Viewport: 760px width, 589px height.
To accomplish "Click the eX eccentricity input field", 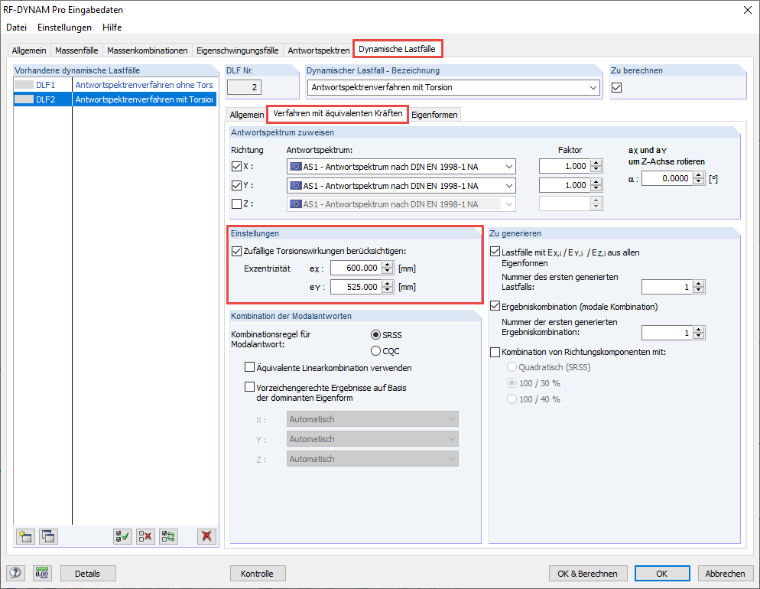I will (356, 268).
